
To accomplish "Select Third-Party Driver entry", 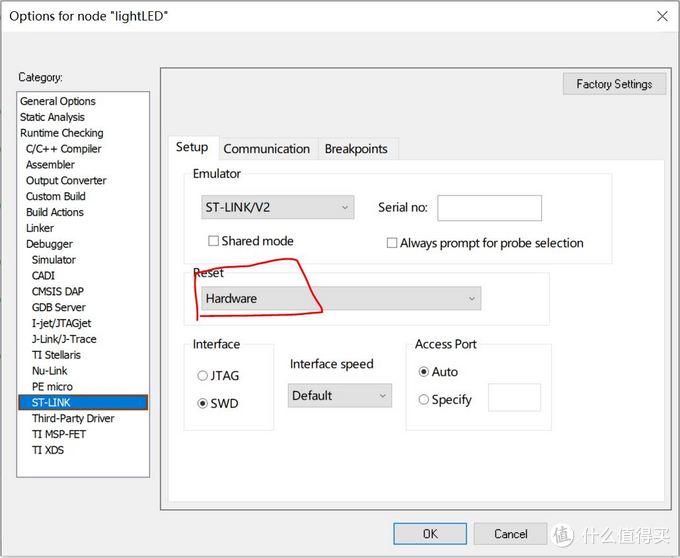I will tap(73, 418).
